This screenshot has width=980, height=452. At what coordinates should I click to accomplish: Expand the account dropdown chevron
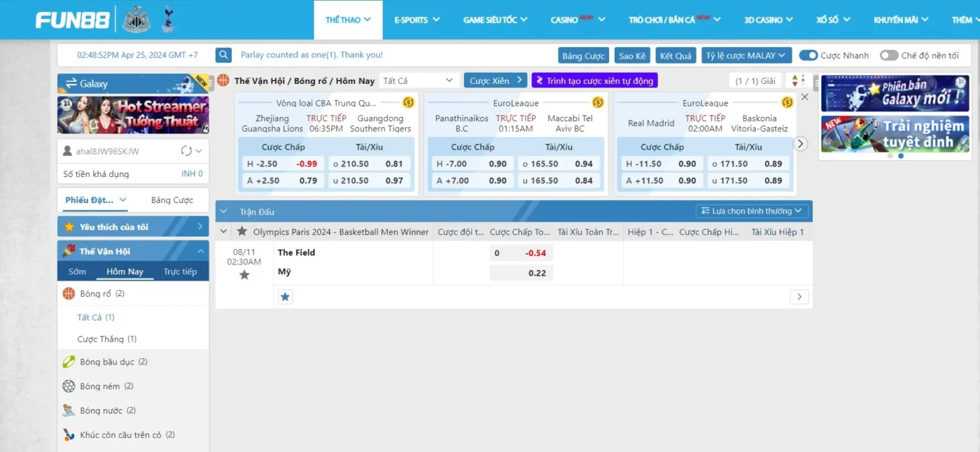[199, 151]
